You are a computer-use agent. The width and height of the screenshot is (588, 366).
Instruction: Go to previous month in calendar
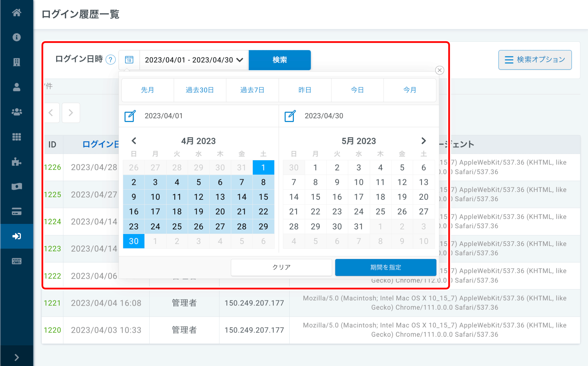(134, 141)
